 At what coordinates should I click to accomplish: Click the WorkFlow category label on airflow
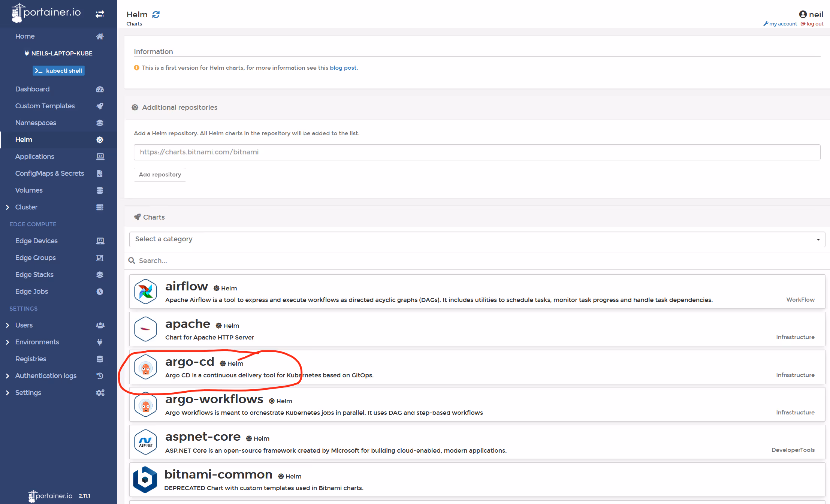(800, 300)
